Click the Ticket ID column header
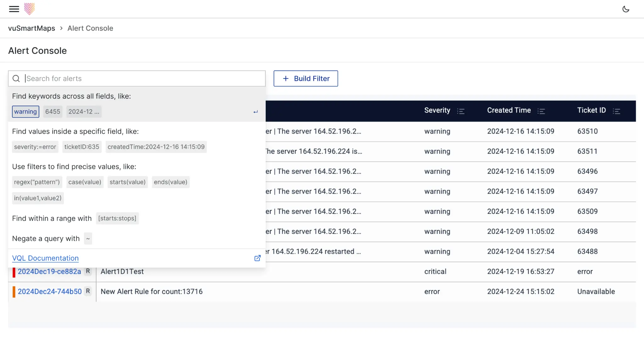Viewport: 644px width, 338px height. [591, 110]
